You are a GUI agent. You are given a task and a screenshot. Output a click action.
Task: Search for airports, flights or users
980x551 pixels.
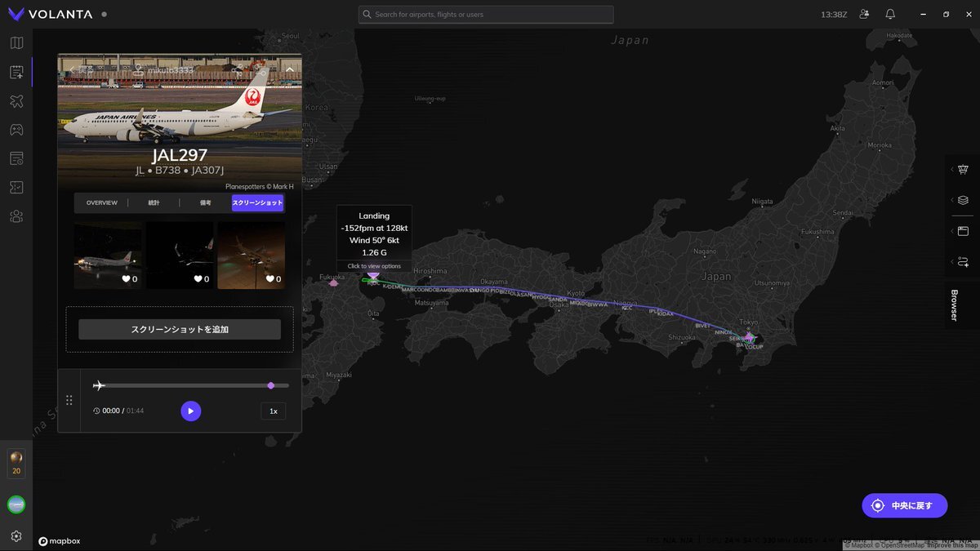pyautogui.click(x=486, y=15)
